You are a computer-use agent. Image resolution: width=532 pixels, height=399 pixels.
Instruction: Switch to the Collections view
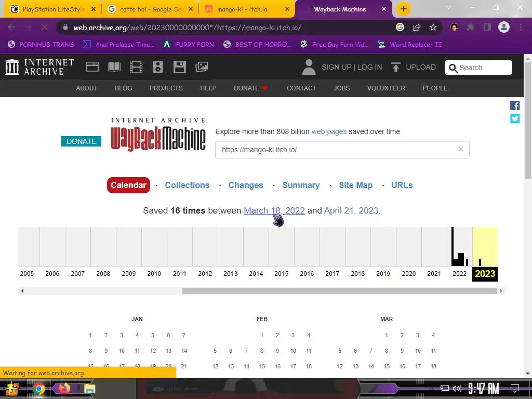pyautogui.click(x=187, y=185)
